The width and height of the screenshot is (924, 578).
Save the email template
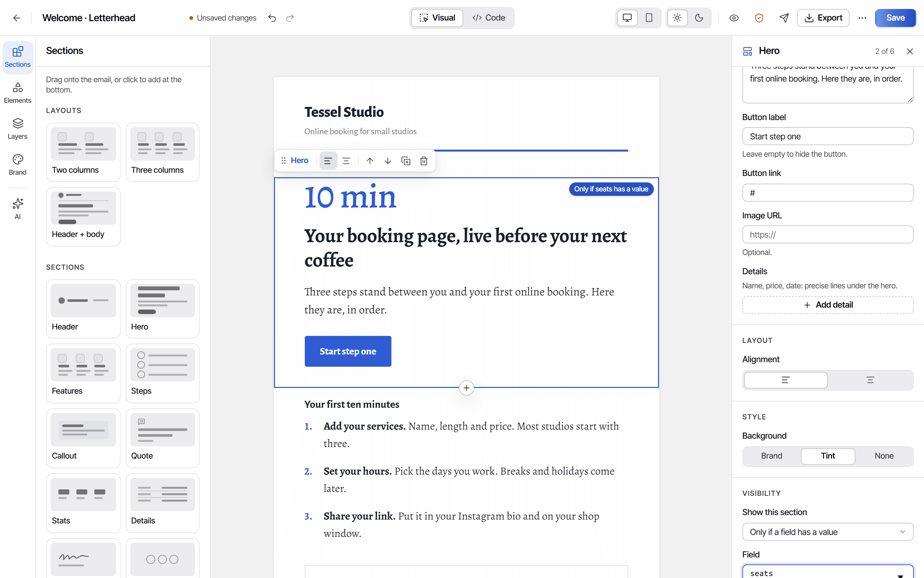[x=895, y=18]
